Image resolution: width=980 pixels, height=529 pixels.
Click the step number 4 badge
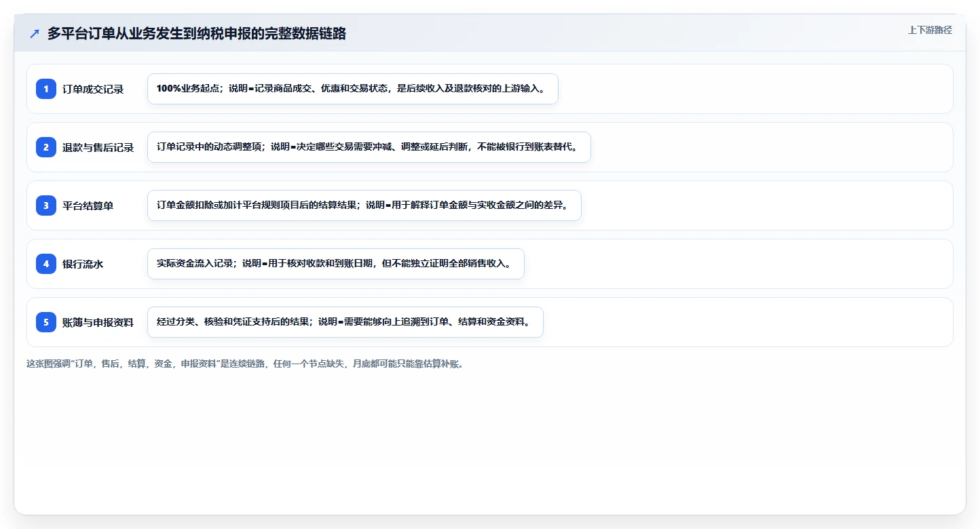pyautogui.click(x=46, y=264)
